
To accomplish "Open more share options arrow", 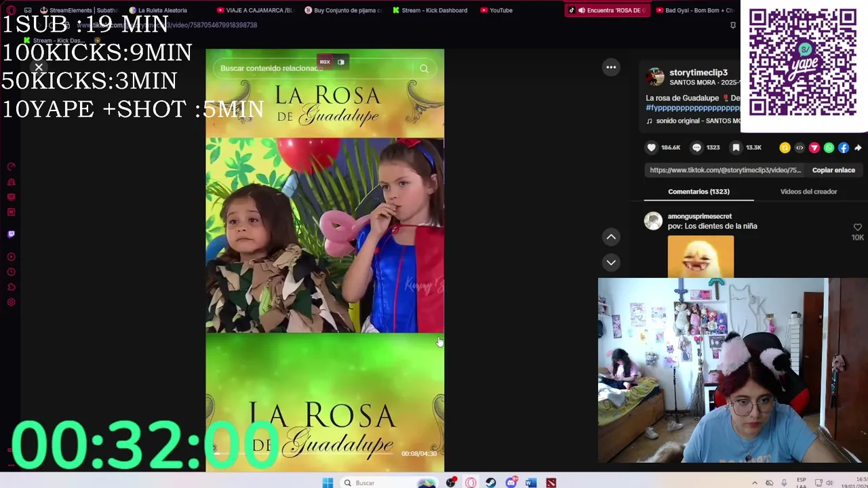I will (x=858, y=148).
